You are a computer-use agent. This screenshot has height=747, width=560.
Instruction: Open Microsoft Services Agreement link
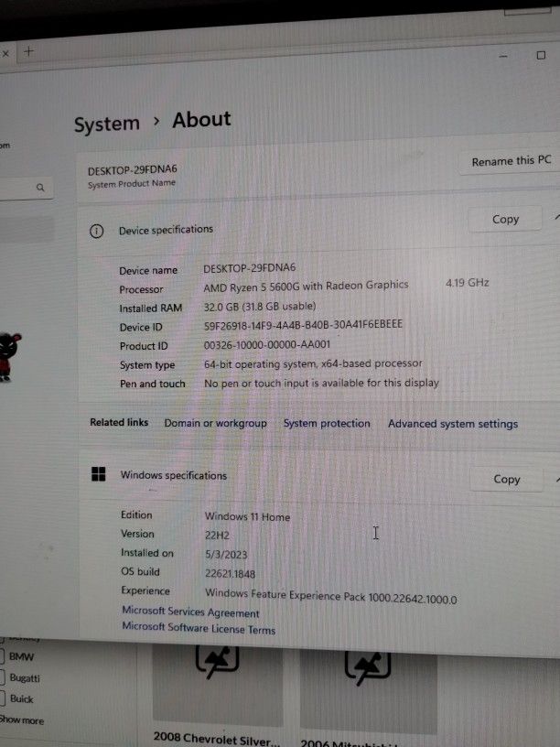click(x=190, y=612)
